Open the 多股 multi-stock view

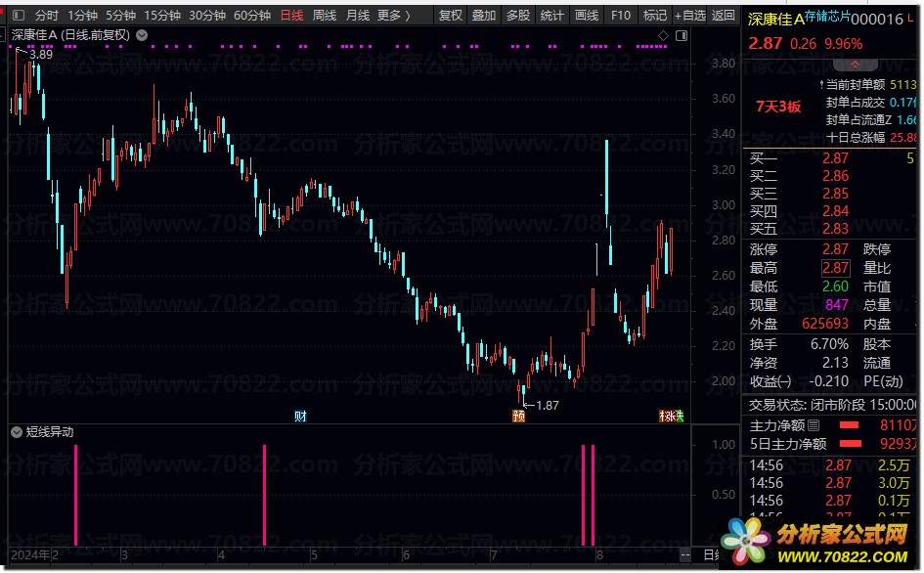[518, 16]
